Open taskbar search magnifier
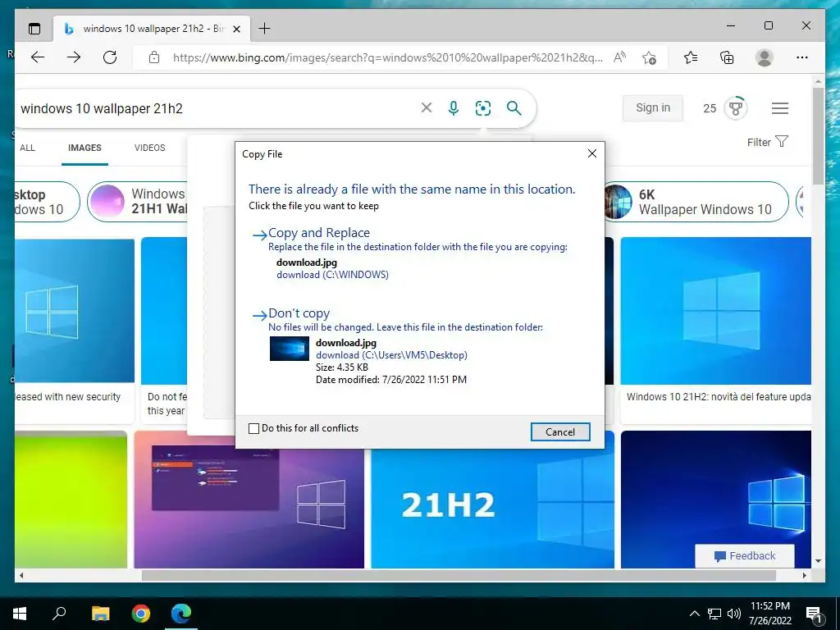 coord(59,614)
